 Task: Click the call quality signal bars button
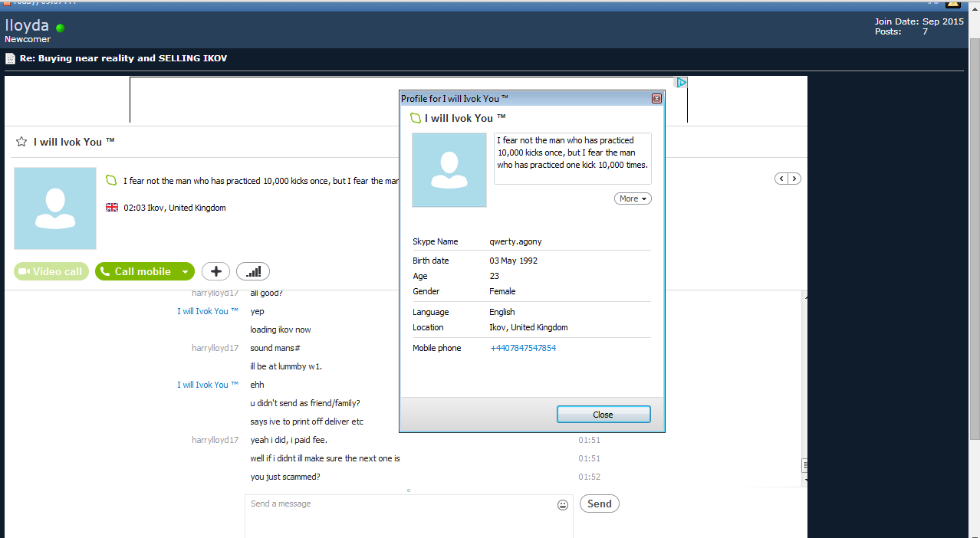(253, 271)
